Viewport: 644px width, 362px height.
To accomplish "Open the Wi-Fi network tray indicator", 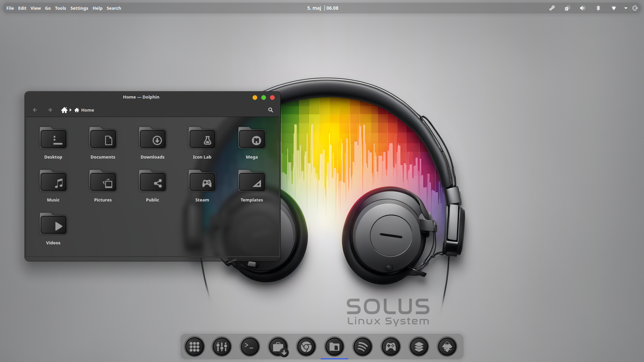I will point(613,8).
